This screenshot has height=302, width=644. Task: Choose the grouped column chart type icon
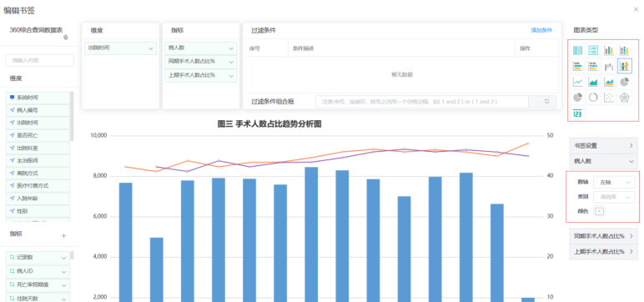pos(609,51)
